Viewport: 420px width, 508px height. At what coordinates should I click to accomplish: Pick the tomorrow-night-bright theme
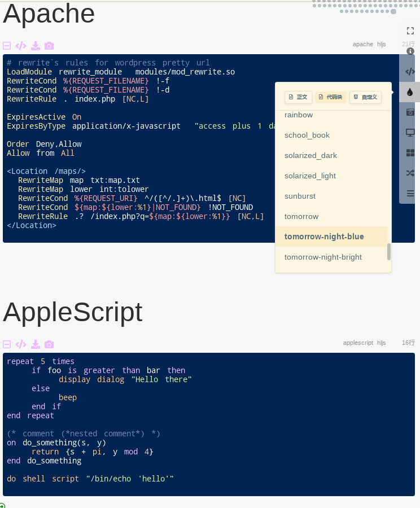331,257
